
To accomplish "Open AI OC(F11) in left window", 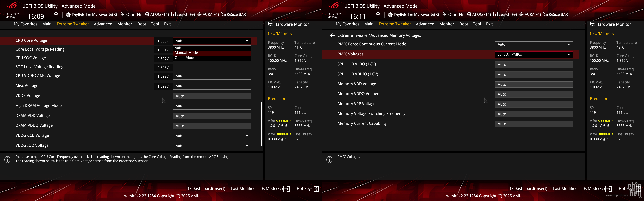I will coord(157,14).
